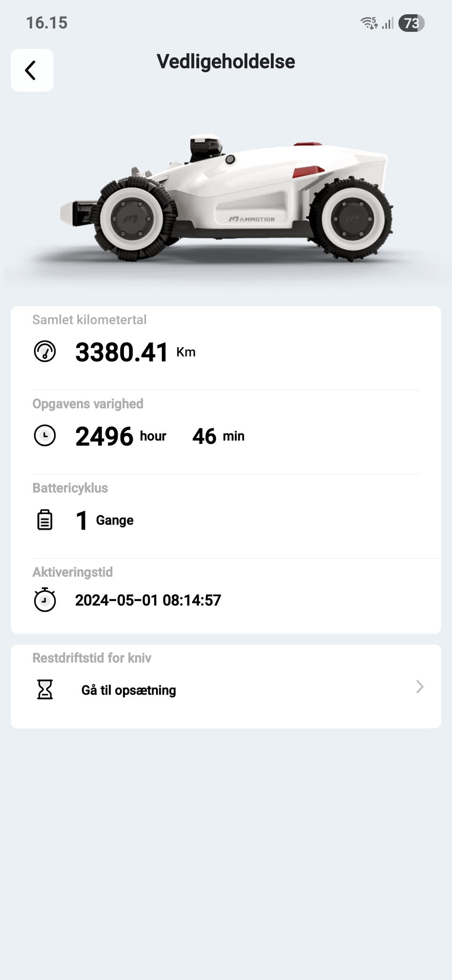This screenshot has height=980, width=452.
Task: Click the odometer gauge icon
Action: click(x=45, y=351)
